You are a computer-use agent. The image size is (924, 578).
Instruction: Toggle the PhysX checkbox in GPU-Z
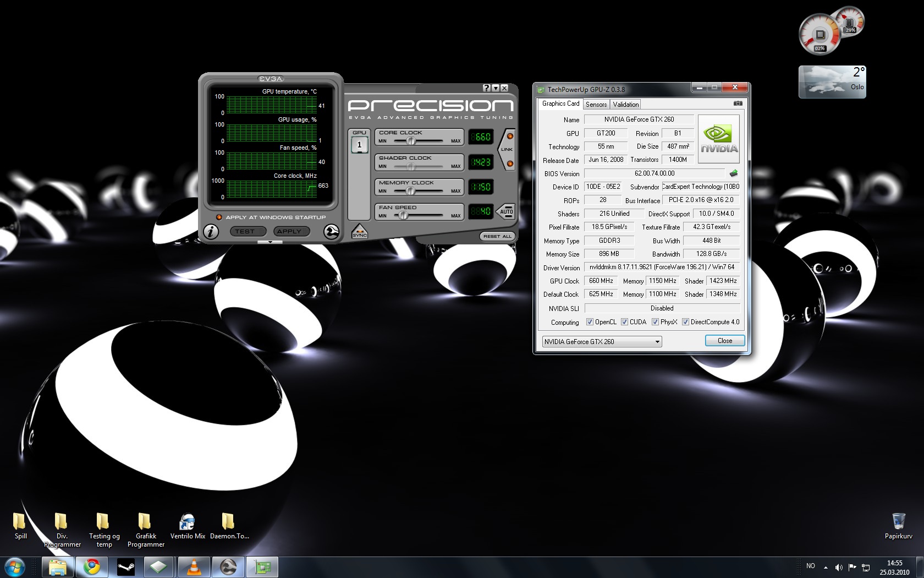(655, 322)
